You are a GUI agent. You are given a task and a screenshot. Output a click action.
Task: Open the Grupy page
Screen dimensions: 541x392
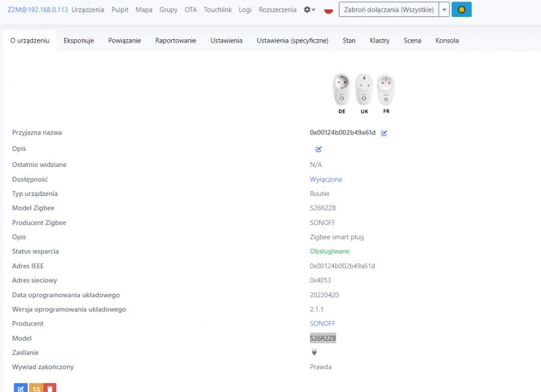[168, 9]
